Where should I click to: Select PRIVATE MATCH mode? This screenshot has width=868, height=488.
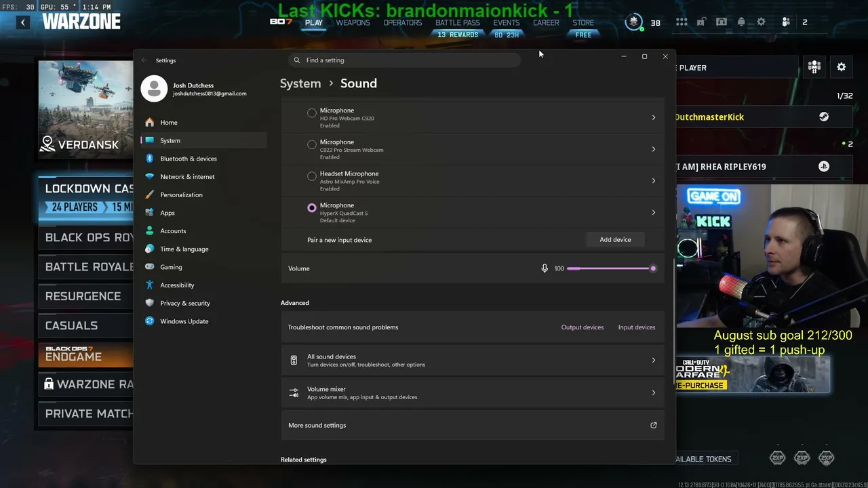tap(85, 413)
